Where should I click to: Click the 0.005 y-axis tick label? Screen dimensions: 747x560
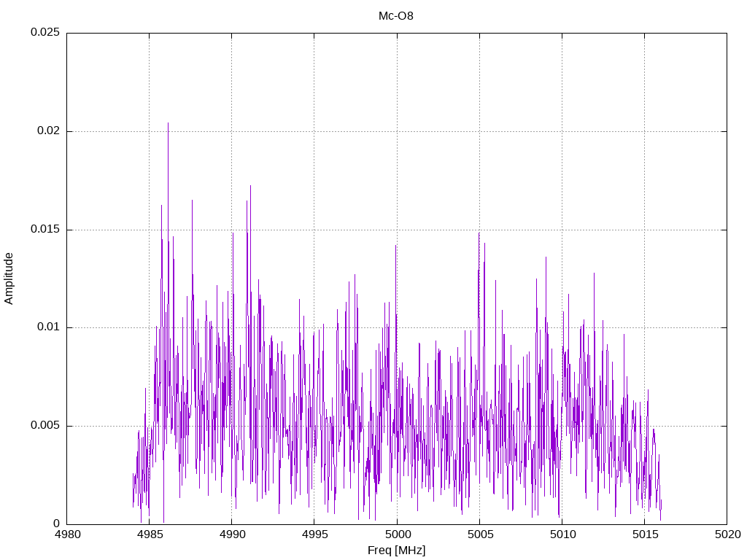click(x=45, y=425)
